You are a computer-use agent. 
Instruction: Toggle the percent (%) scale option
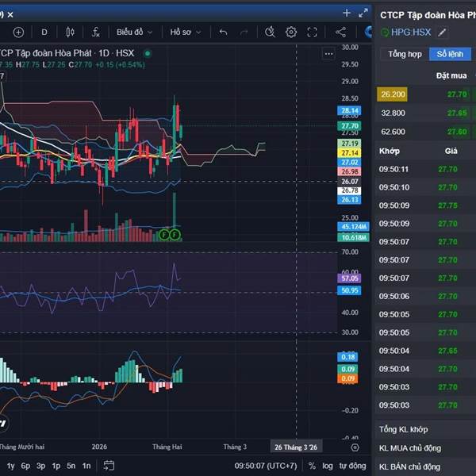pyautogui.click(x=312, y=466)
